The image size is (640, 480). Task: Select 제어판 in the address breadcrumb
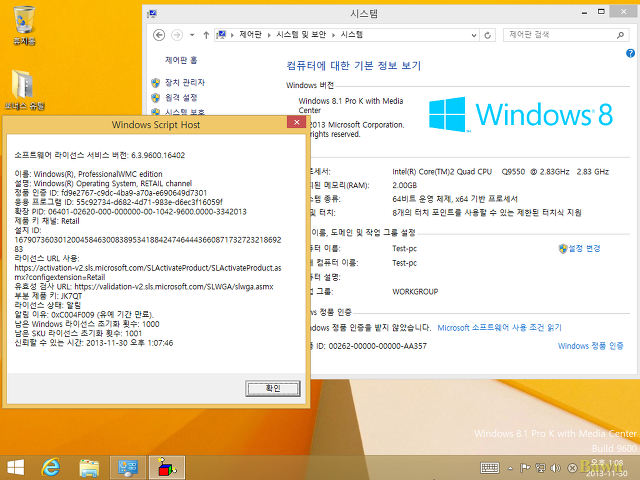pos(250,35)
